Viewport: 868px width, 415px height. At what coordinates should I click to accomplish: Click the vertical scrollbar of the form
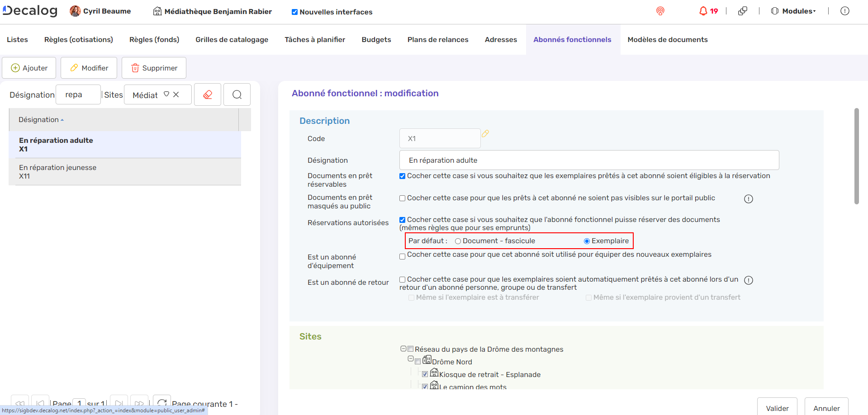point(856,156)
